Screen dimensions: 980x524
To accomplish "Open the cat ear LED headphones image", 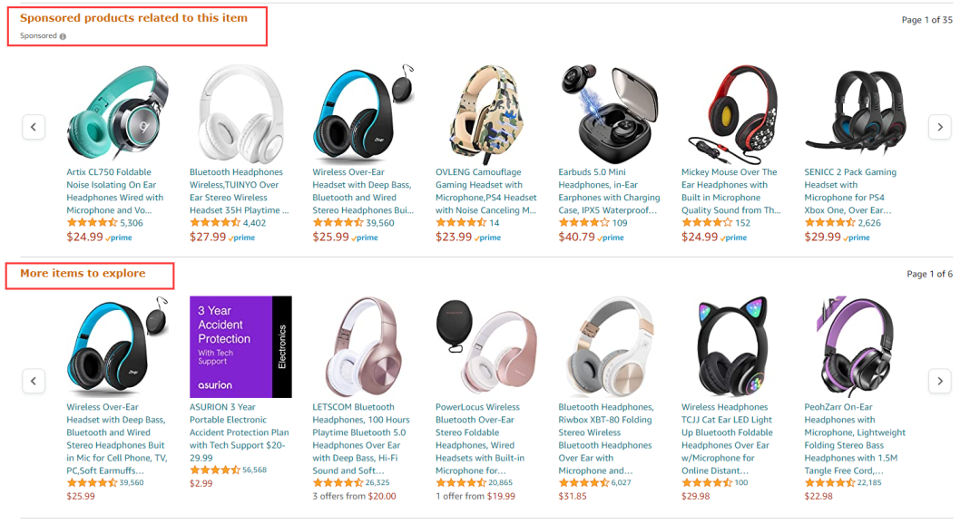I will coord(732,347).
